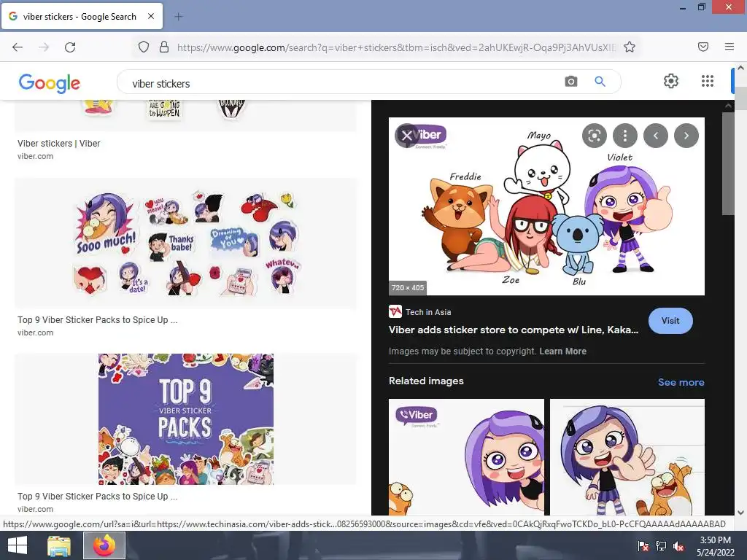747x560 pixels.
Task: Click the blue search magnifier button
Action: (600, 82)
